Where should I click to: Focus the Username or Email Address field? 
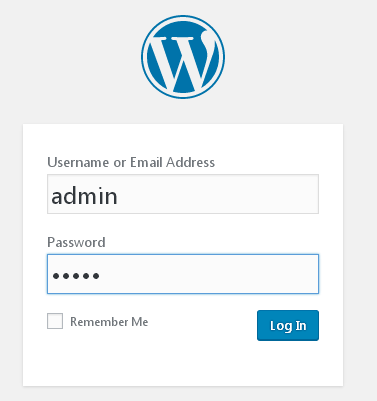tap(183, 194)
